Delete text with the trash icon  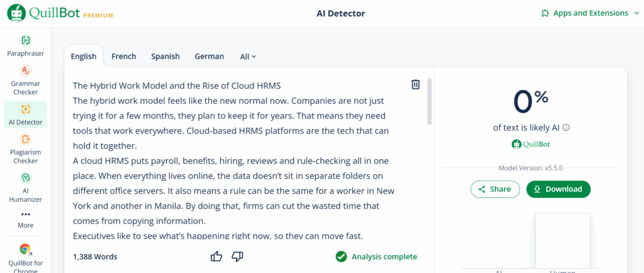tap(416, 84)
